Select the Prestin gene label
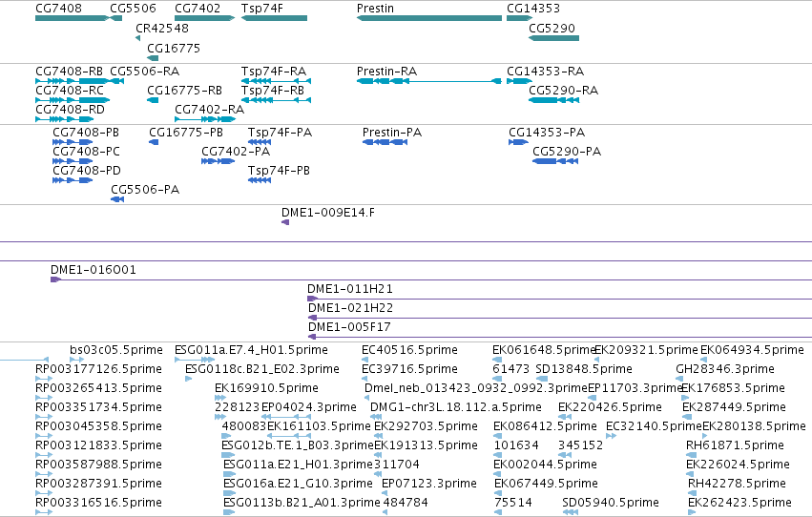812x517 pixels. [x=375, y=9]
